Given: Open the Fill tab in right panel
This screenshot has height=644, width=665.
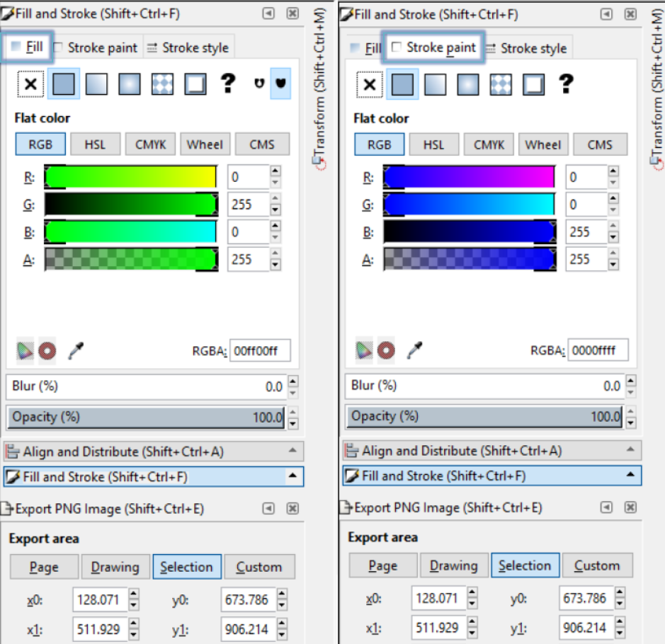Looking at the screenshot, I should [x=365, y=48].
